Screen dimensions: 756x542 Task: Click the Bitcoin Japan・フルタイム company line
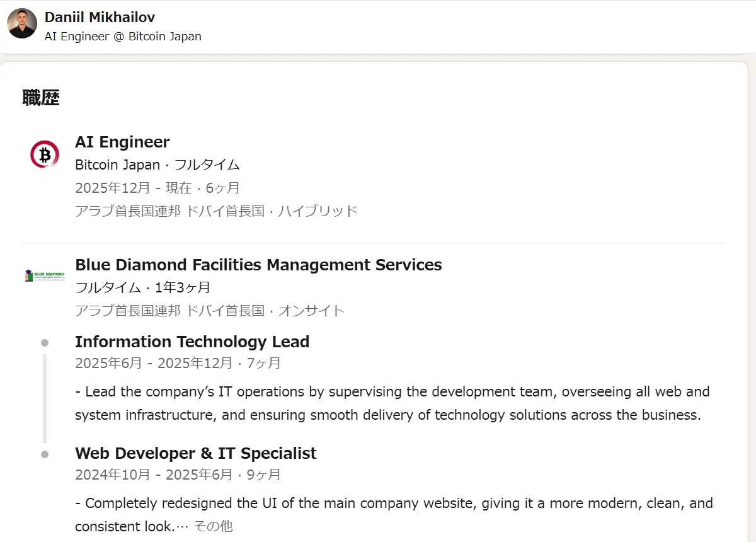[x=157, y=165]
